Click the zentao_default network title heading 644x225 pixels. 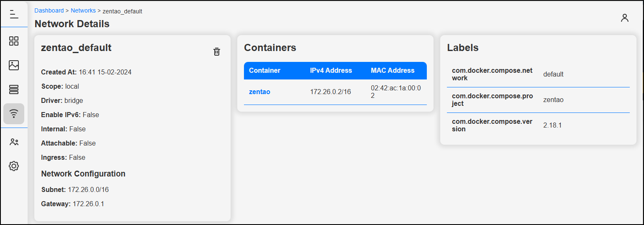click(76, 48)
